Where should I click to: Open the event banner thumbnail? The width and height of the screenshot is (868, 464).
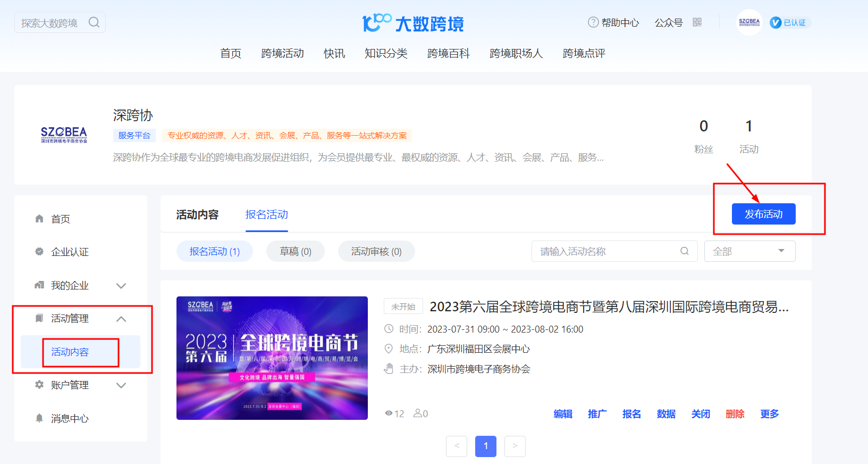click(x=272, y=358)
